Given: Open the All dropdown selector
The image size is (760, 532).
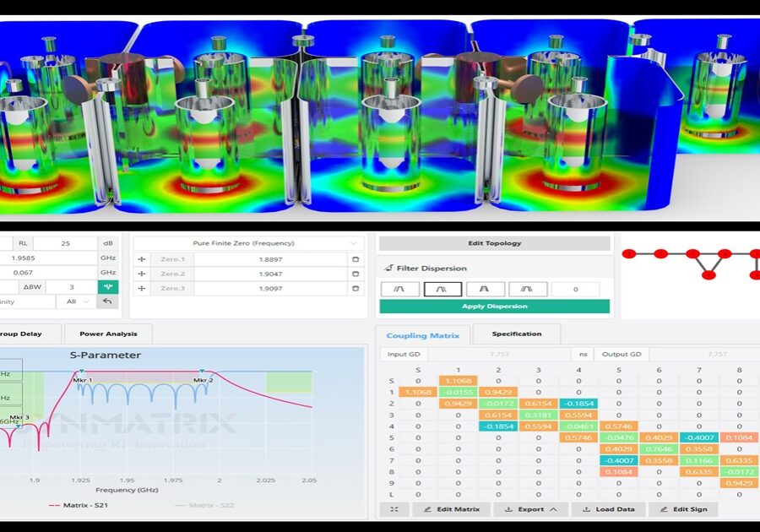Looking at the screenshot, I should pyautogui.click(x=76, y=301).
